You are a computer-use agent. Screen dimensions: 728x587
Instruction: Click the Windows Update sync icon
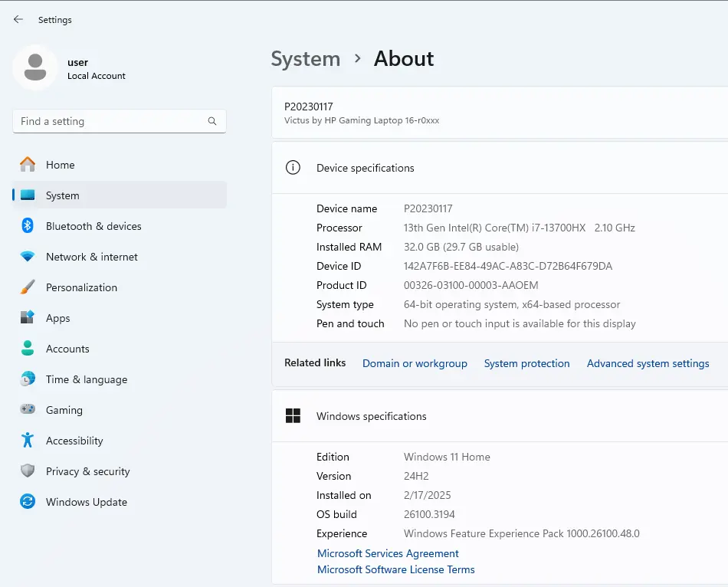click(28, 502)
